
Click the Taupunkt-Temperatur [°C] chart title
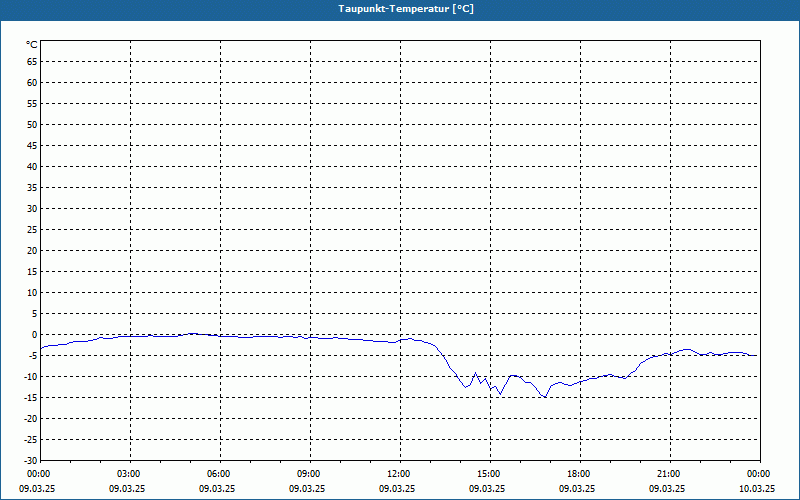406,9
